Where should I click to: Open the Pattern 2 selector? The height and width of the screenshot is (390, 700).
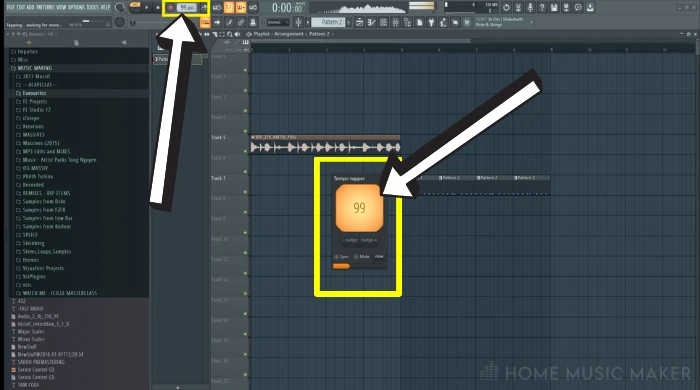point(328,22)
